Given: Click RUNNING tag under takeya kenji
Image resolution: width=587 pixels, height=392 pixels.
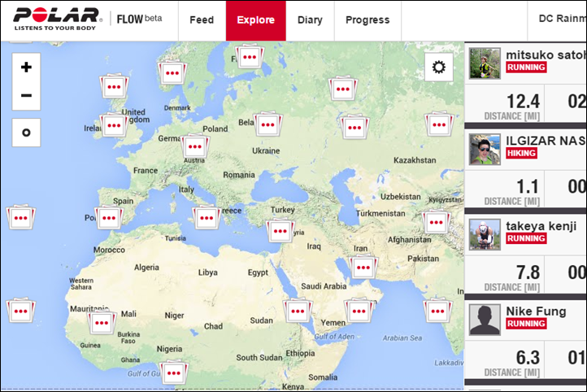Looking at the screenshot, I should [526, 238].
